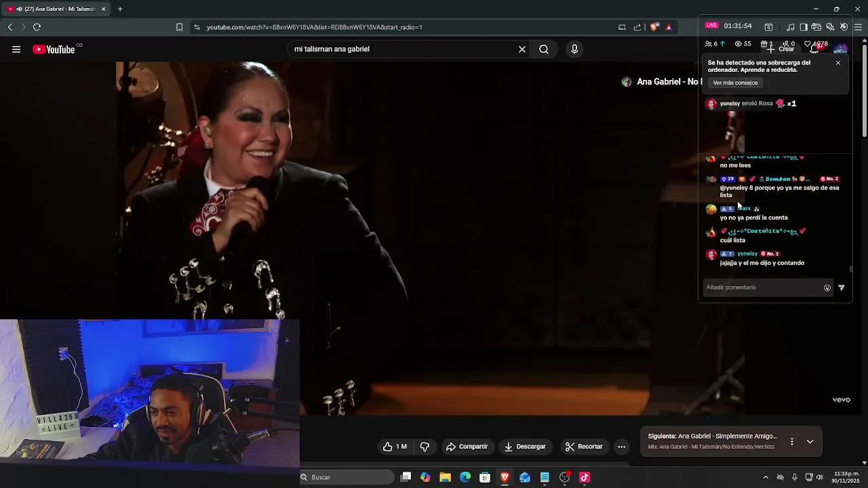This screenshot has width=868, height=488.
Task: Click the install/cast screen icon in address bar
Action: point(622,27)
